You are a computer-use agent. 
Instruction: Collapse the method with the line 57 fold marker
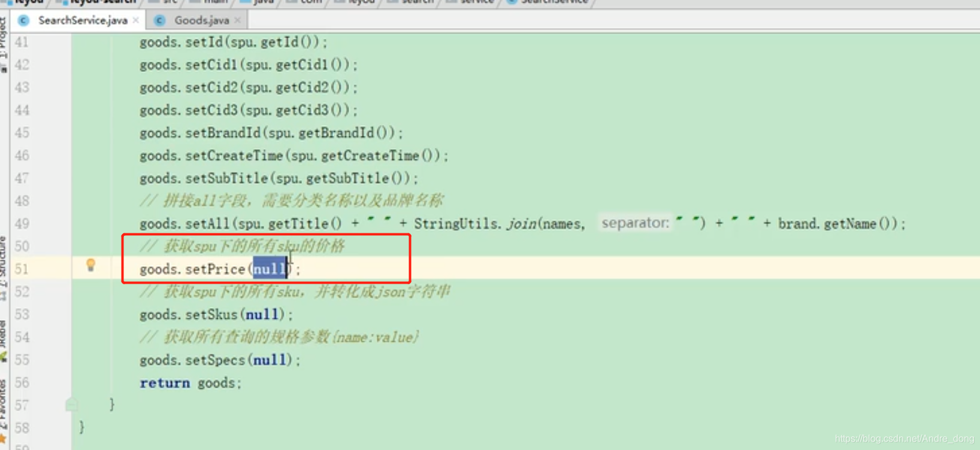pos(72,405)
